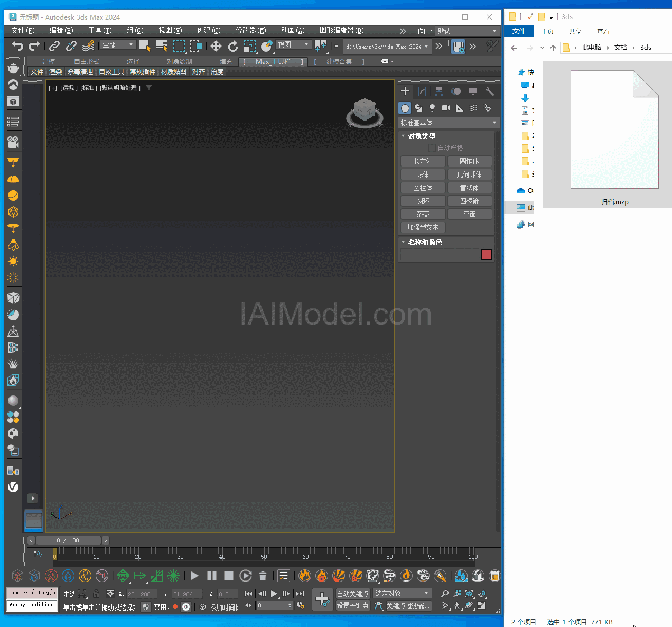
Task: Select the Link tool chain icon
Action: click(x=54, y=46)
